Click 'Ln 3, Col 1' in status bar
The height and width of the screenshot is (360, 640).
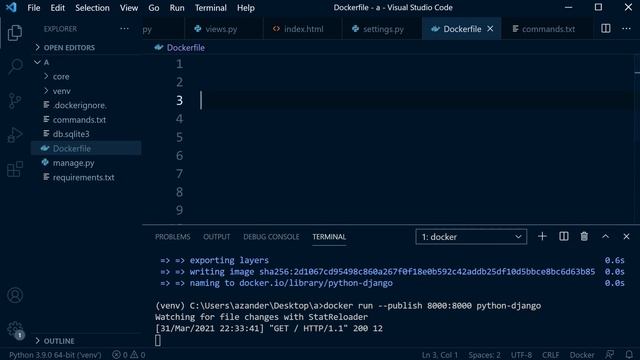pyautogui.click(x=440, y=355)
